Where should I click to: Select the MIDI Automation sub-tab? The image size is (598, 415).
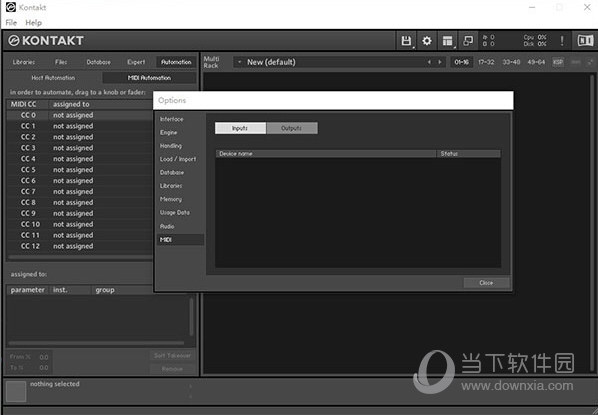[149, 78]
